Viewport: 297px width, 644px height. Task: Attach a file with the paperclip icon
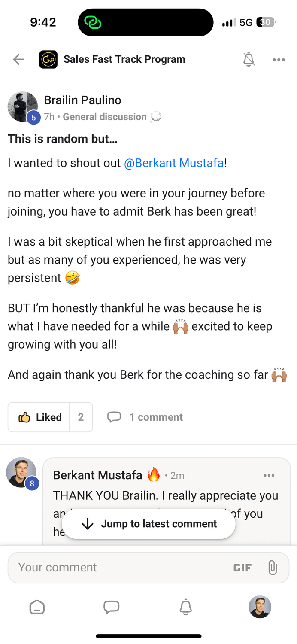coord(272,568)
